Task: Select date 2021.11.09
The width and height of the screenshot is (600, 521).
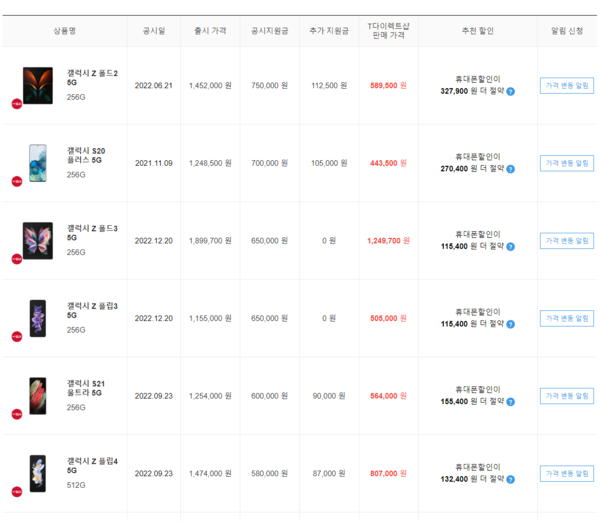Action: coord(154,163)
